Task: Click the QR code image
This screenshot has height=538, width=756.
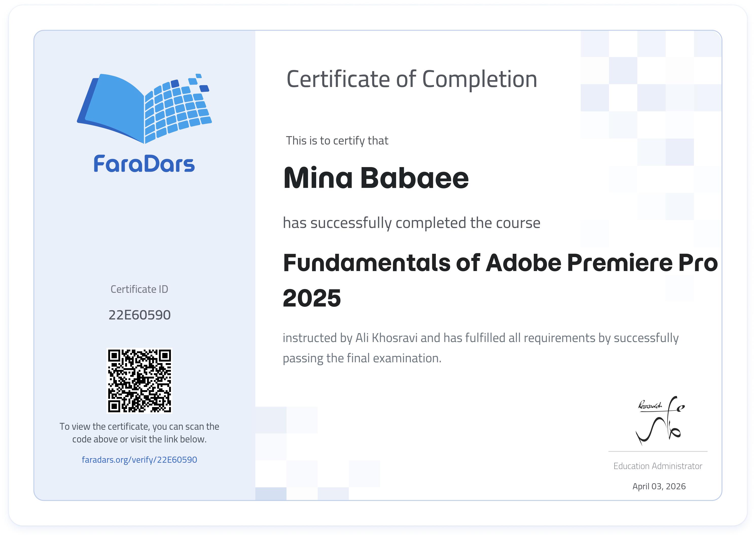Action: 139,381
